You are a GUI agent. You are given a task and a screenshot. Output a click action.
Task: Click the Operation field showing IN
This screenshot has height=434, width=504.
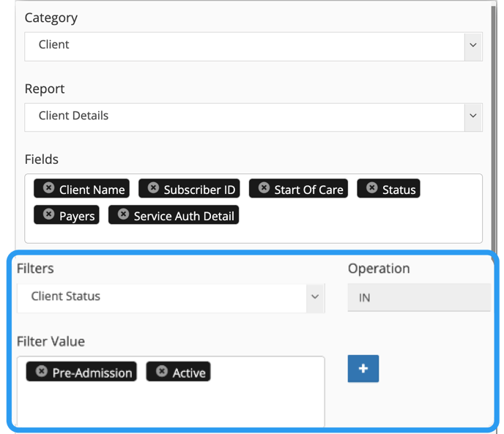[x=419, y=297]
